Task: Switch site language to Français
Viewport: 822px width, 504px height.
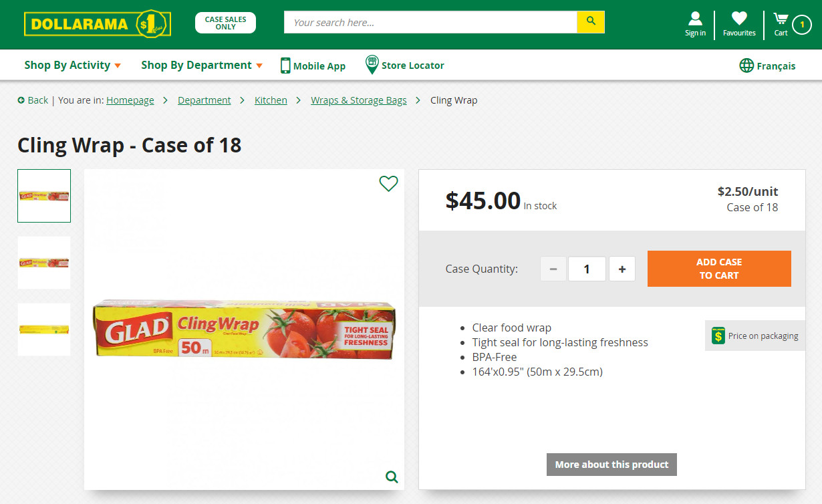Action: coord(775,66)
